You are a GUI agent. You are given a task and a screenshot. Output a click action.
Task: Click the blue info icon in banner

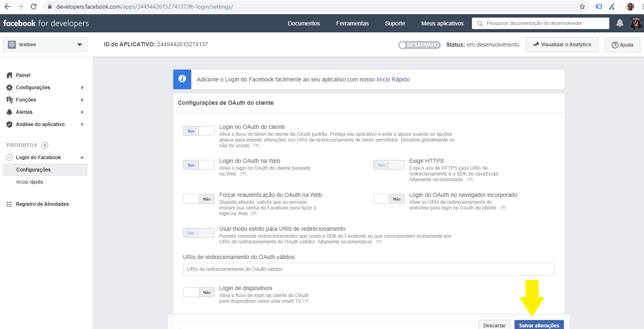tap(182, 79)
